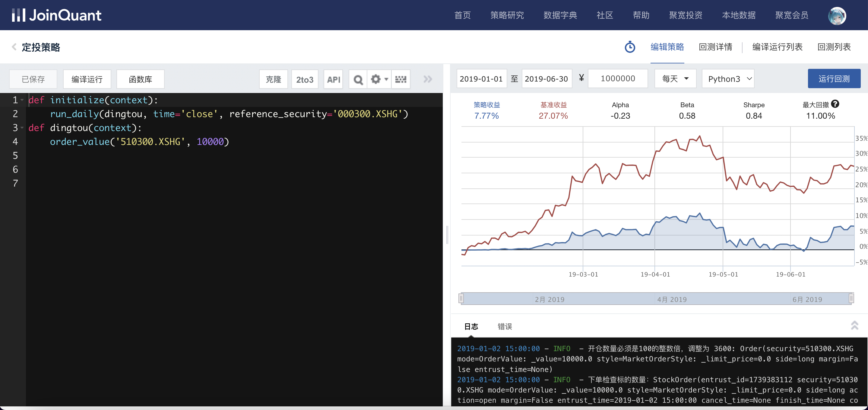Go back using arrow beside 定投策略
868x410 pixels.
pyautogui.click(x=14, y=47)
